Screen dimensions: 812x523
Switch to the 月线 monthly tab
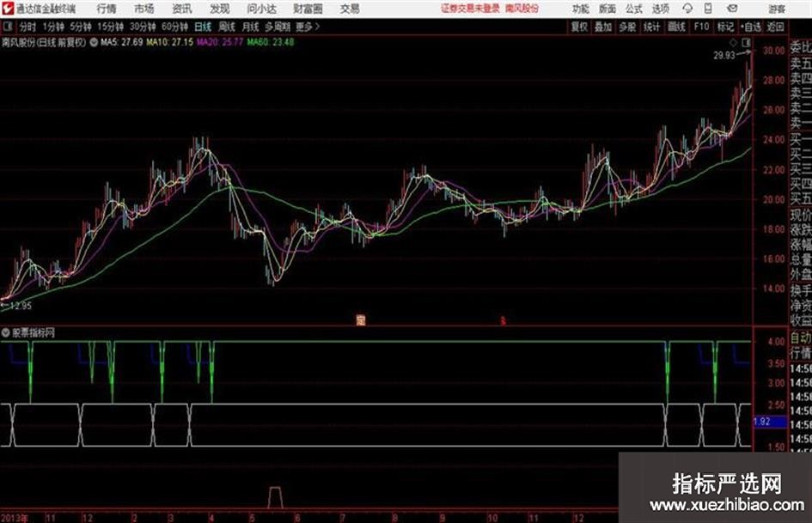point(251,27)
